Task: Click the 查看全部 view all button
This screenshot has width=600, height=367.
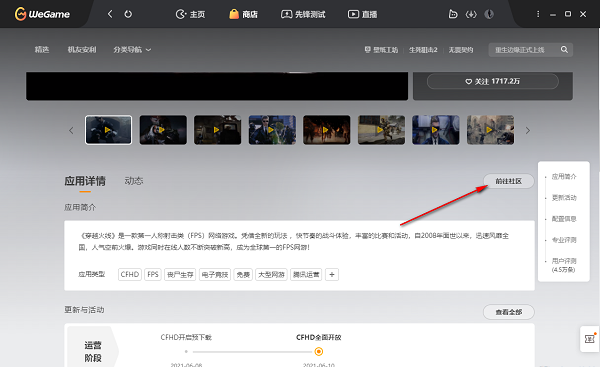Action: (x=509, y=312)
